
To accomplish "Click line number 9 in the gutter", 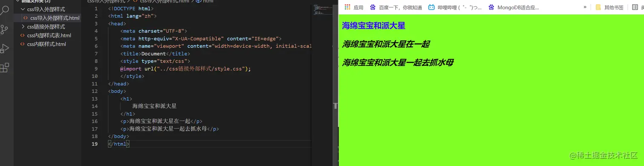I will click(96, 69).
